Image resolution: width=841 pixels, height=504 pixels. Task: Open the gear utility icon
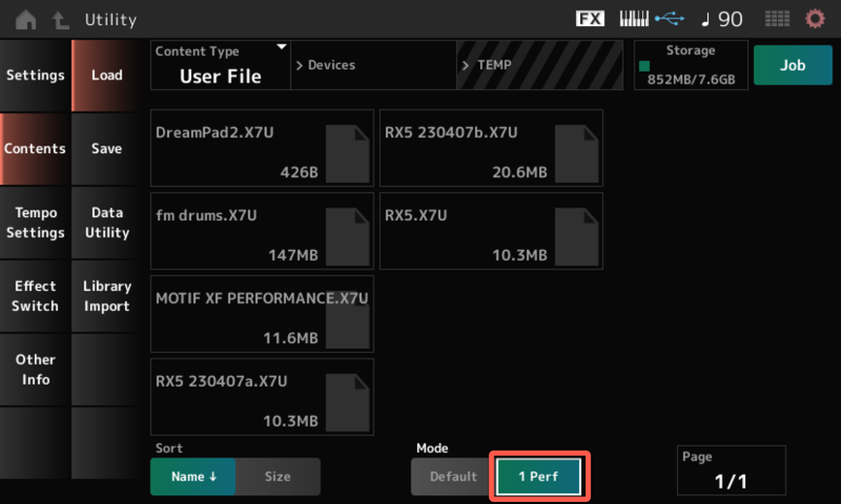click(816, 19)
